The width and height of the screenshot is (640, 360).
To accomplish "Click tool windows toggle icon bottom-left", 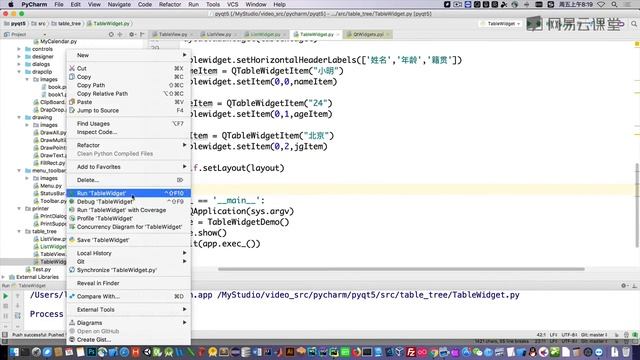I will (4, 335).
